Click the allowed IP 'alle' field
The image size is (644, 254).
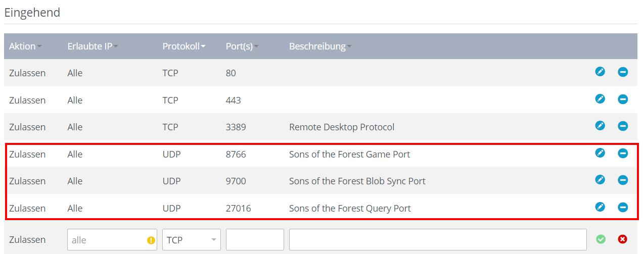(x=112, y=239)
